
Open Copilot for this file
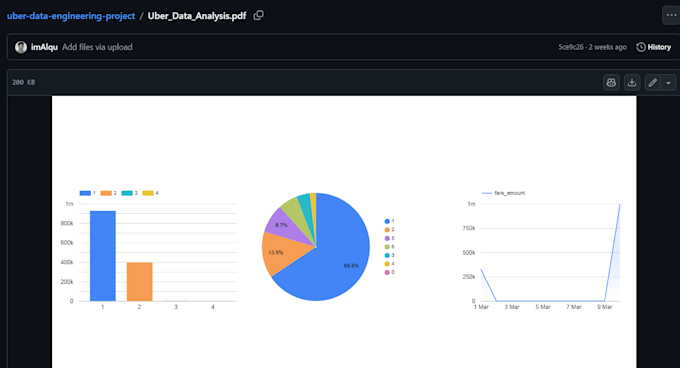611,82
